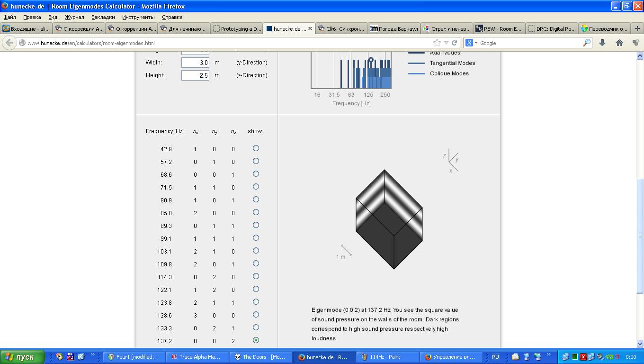This screenshot has width=644, height=364.
Task: Show the 114.3 Hz mode (0 2 0)
Action: click(256, 276)
